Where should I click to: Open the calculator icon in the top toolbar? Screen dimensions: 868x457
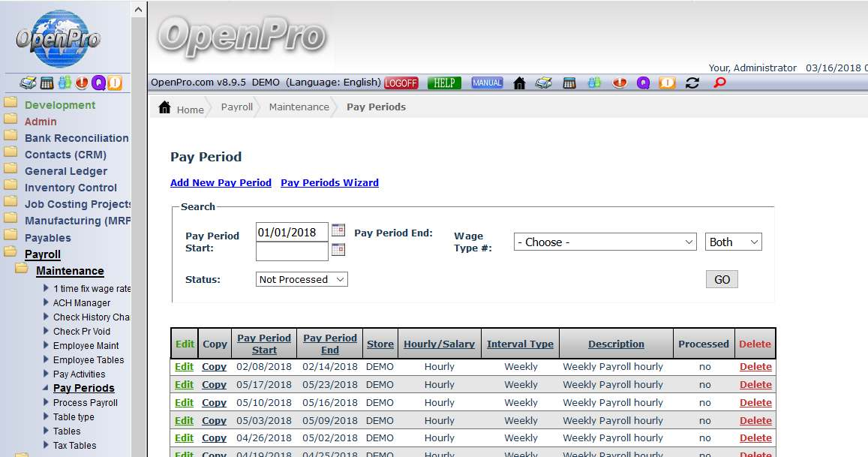pos(569,83)
